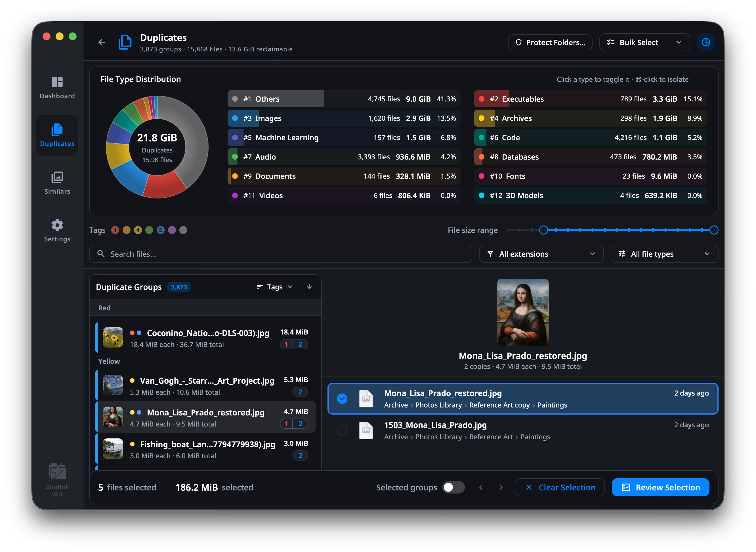Toggle the 3D Models type row

(590, 195)
